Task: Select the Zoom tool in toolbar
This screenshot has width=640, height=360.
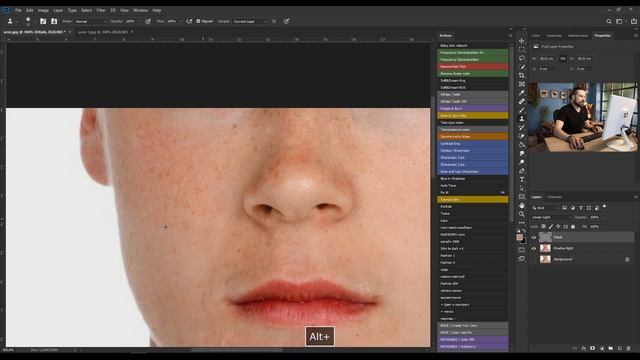Action: click(522, 214)
